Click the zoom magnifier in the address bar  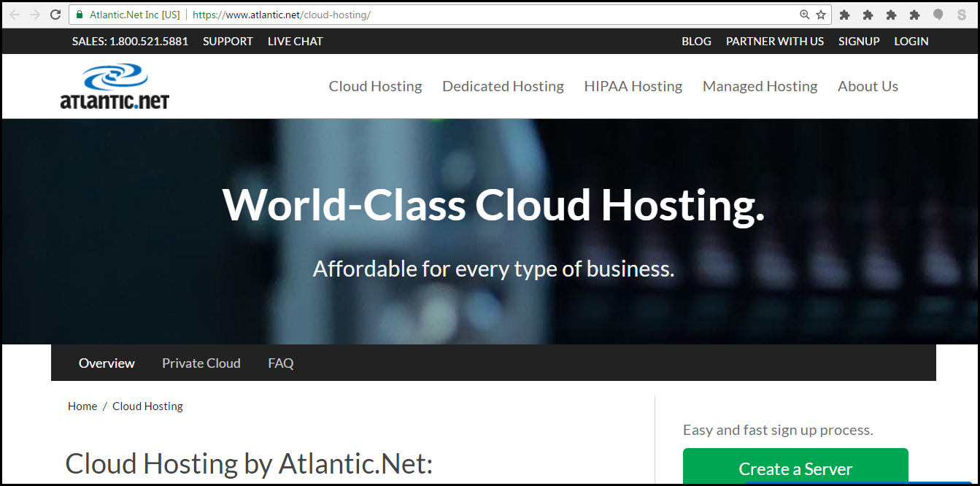tap(806, 14)
